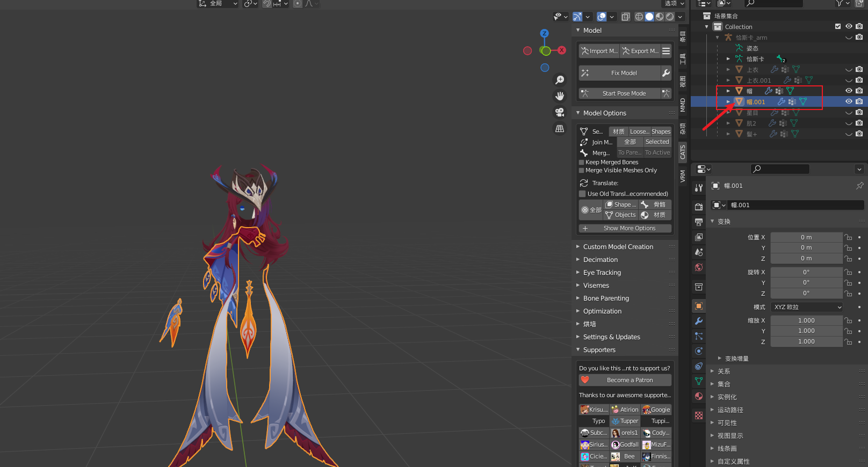This screenshot has height=467, width=868.
Task: Pin the properties panel context
Action: click(859, 186)
